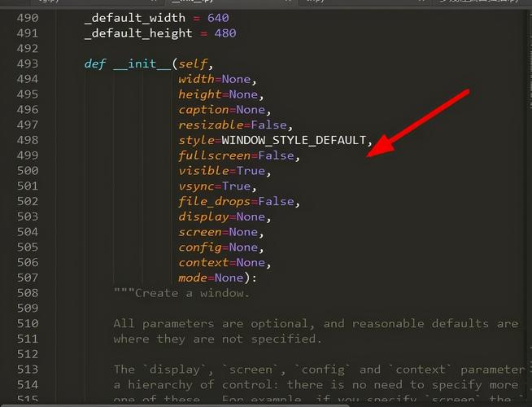Close the __init__.py tab
Image resolution: width=532 pixels, height=407 pixels.
pyautogui.click(x=288, y=2)
